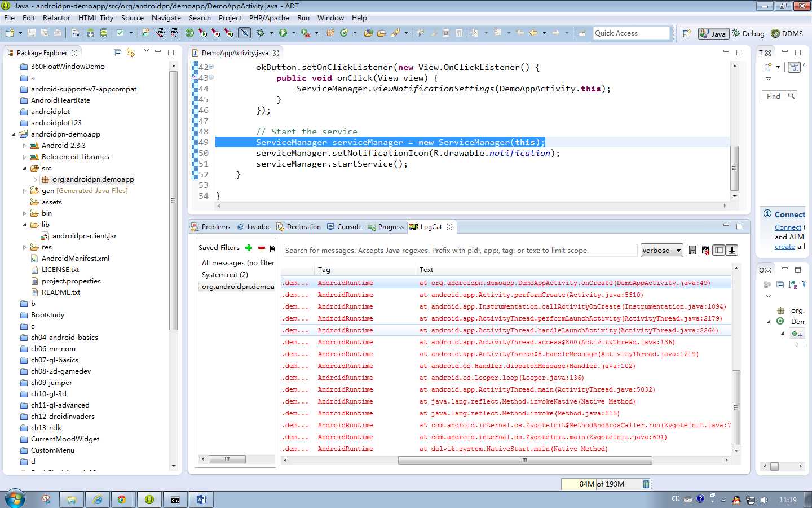Export LogCat items to text file
The height and width of the screenshot is (508, 812).
[x=692, y=250]
